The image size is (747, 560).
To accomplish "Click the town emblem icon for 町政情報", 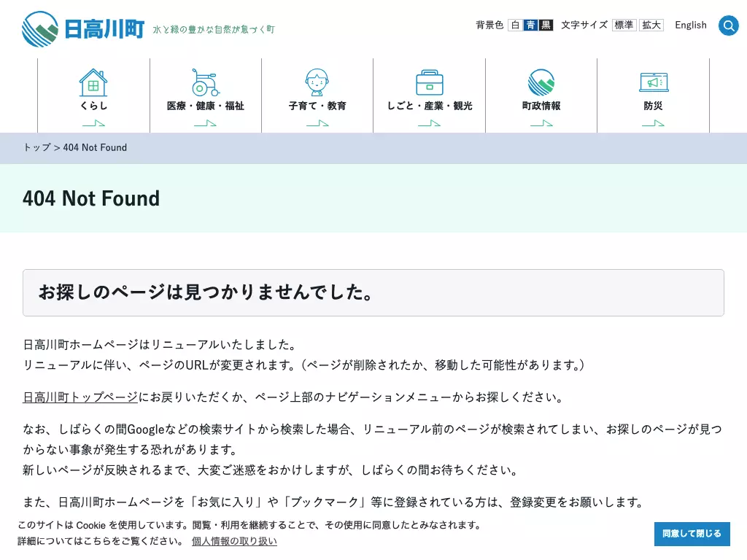I will click(541, 82).
